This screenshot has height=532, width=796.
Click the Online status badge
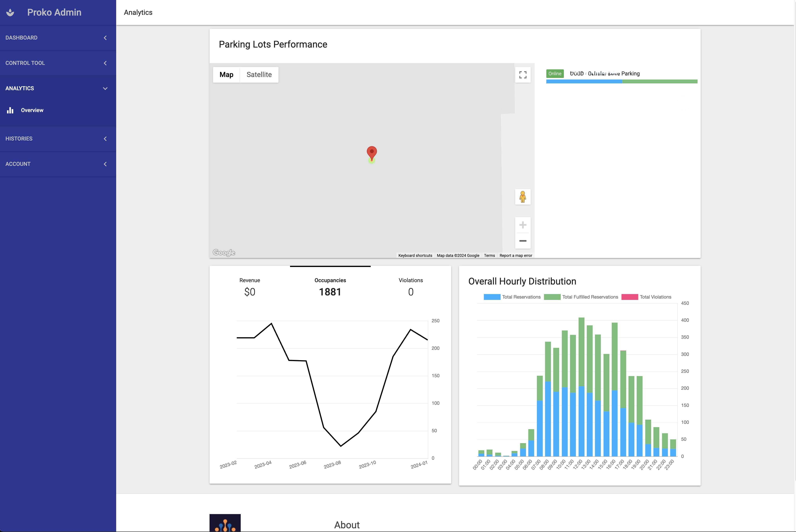click(x=555, y=74)
